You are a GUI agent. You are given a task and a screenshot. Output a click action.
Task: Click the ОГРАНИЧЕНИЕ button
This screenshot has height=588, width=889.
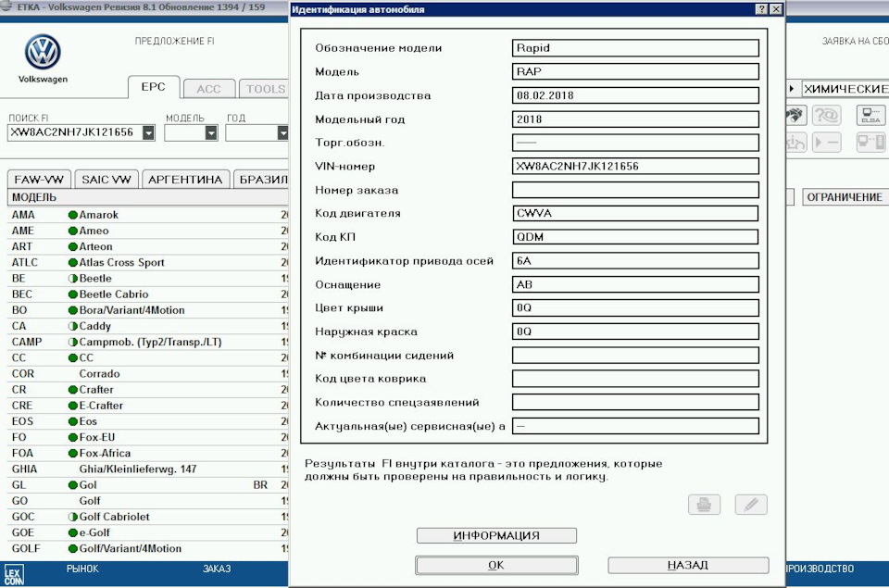[844, 197]
